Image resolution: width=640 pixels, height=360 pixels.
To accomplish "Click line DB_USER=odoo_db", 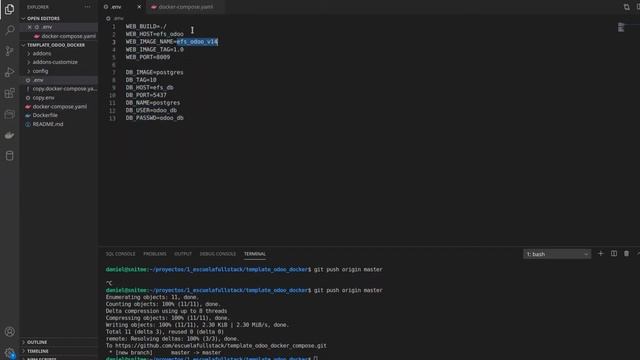I will 151,110.
